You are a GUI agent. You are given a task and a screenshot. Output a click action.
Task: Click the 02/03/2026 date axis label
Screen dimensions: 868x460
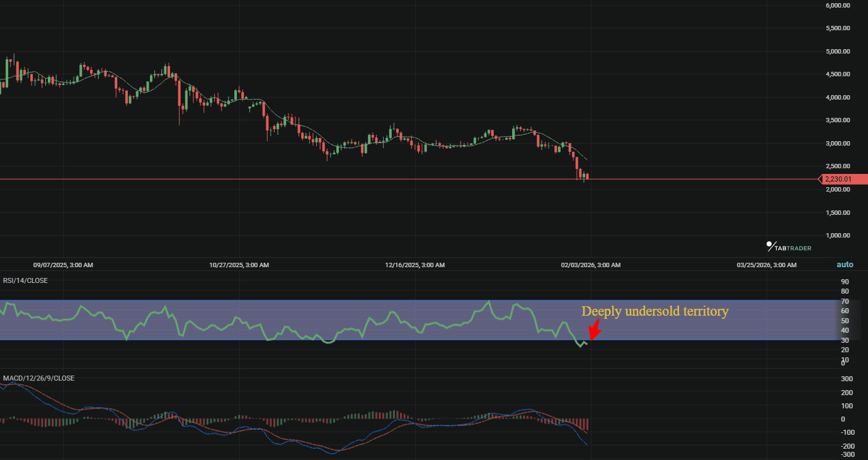(590, 265)
